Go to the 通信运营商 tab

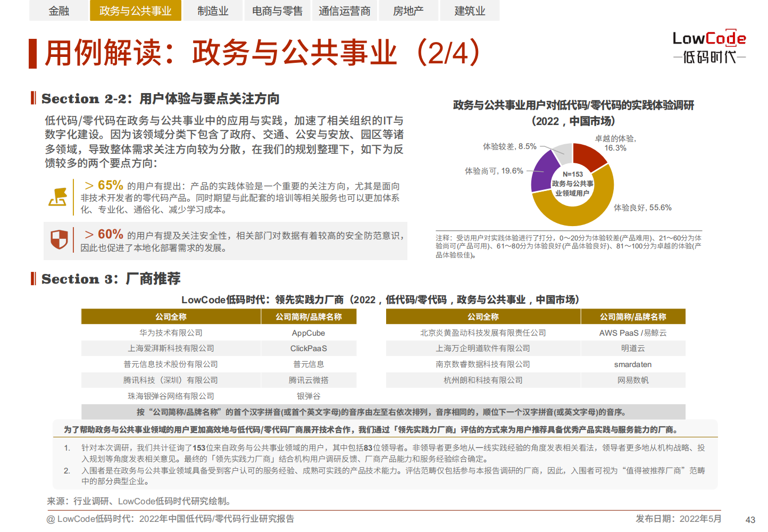pos(344,11)
